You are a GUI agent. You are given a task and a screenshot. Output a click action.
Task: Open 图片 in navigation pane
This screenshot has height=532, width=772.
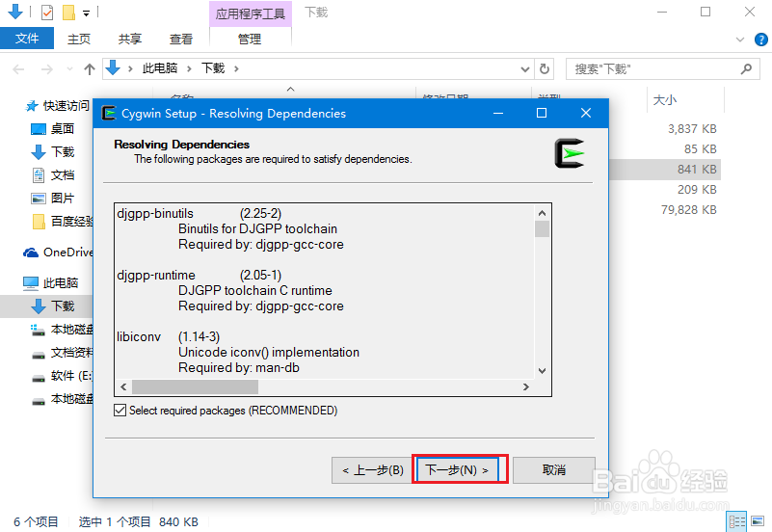point(53,199)
